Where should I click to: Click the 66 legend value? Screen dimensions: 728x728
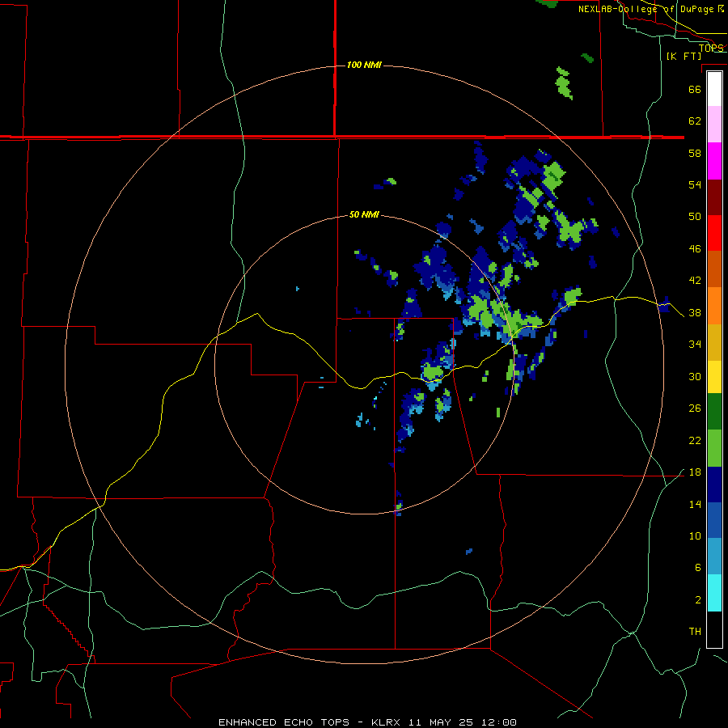[695, 89]
